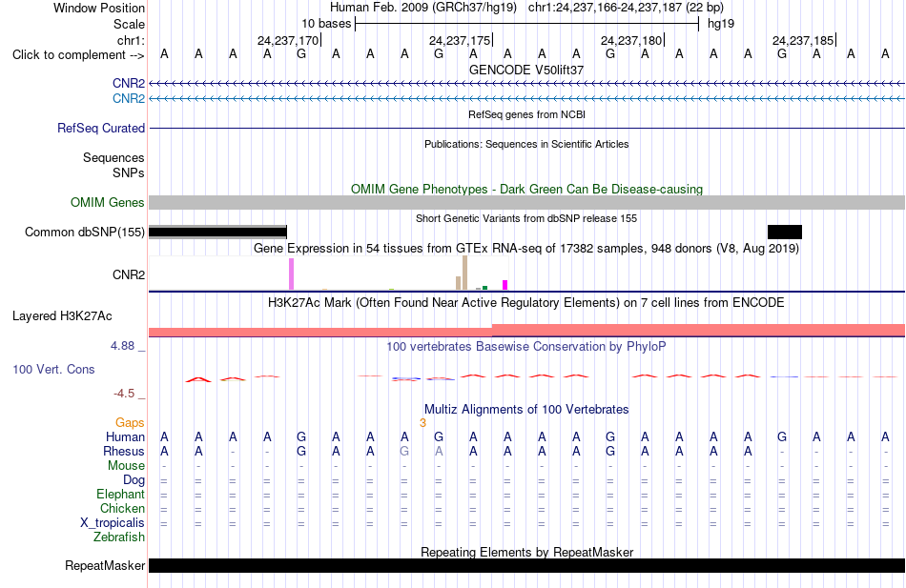Click the X_tropicalis alignment row label
The image size is (906, 588).
113,523
